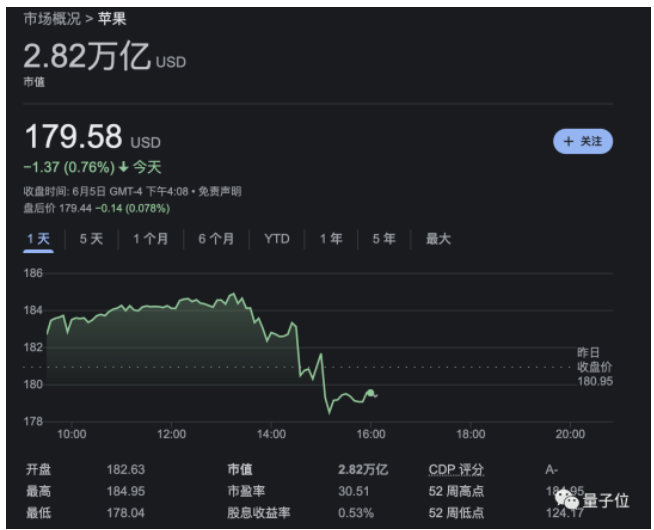Viewport: 654px width, 530px height.
Task: Select the 1 天 time range tab
Action: point(38,239)
